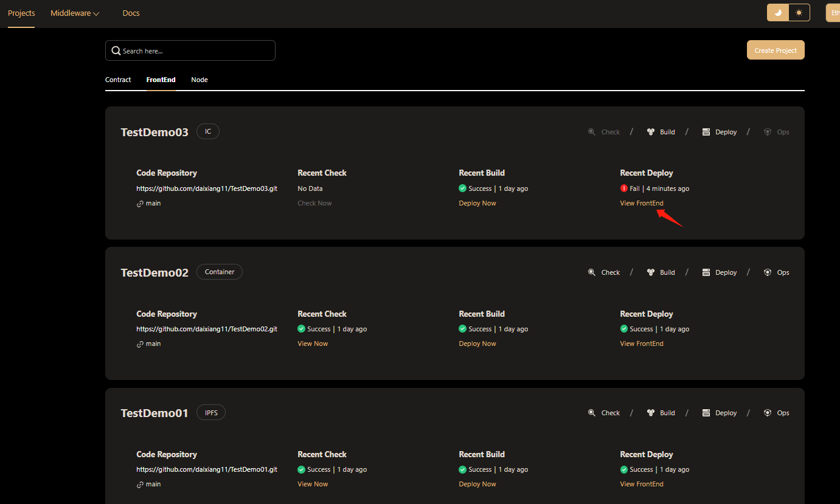This screenshot has height=504, width=840.
Task: Click green success icon in TestDemo01 build
Action: click(x=462, y=469)
